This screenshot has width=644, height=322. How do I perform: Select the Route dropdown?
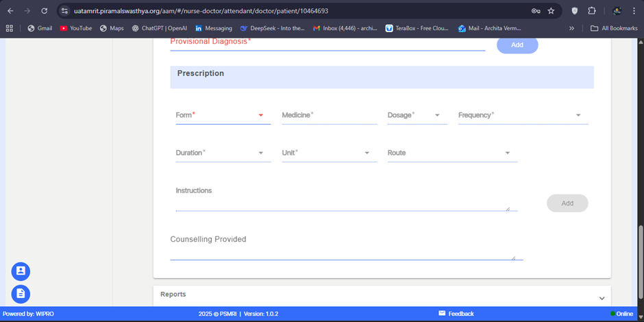(x=452, y=153)
